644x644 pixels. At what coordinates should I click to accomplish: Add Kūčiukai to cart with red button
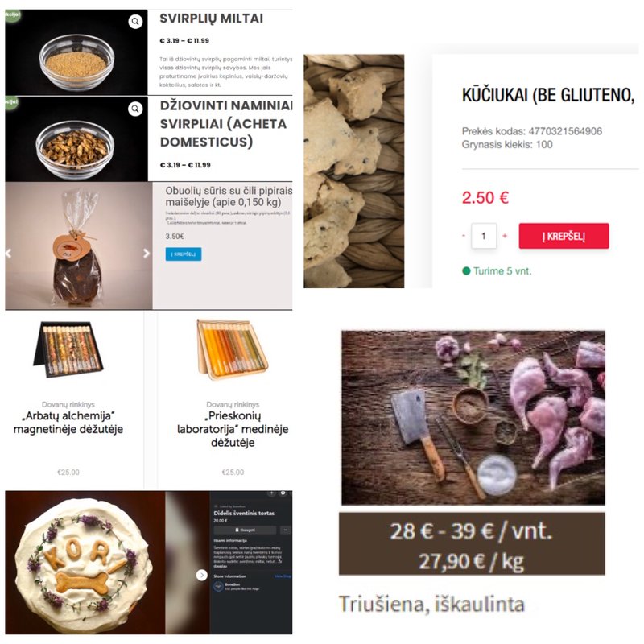click(x=563, y=236)
